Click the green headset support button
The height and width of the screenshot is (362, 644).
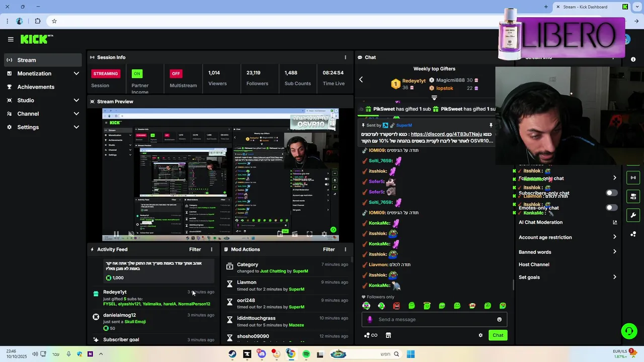tap(629, 331)
